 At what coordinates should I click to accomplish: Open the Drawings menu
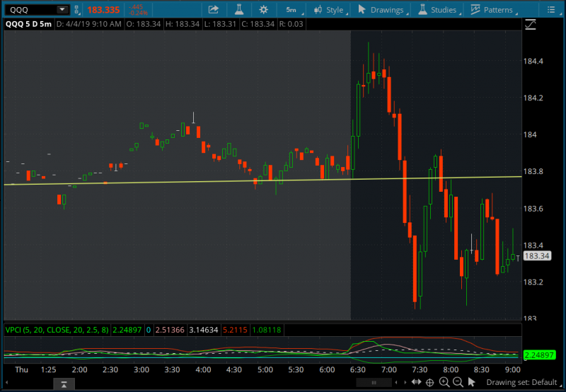[x=382, y=10]
